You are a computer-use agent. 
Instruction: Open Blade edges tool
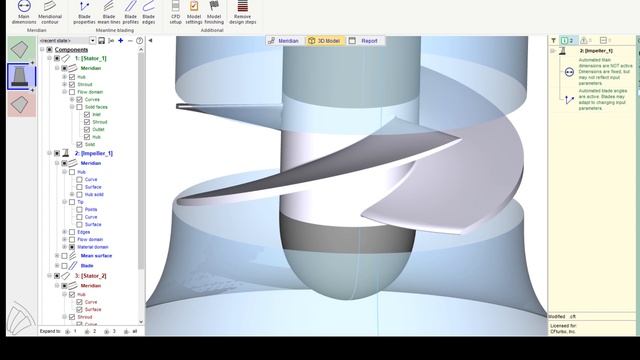149,12
